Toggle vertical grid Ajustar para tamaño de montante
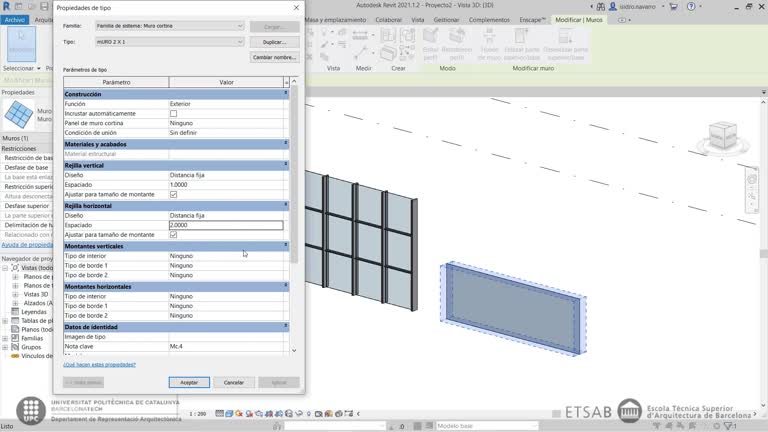768x432 pixels. point(173,194)
